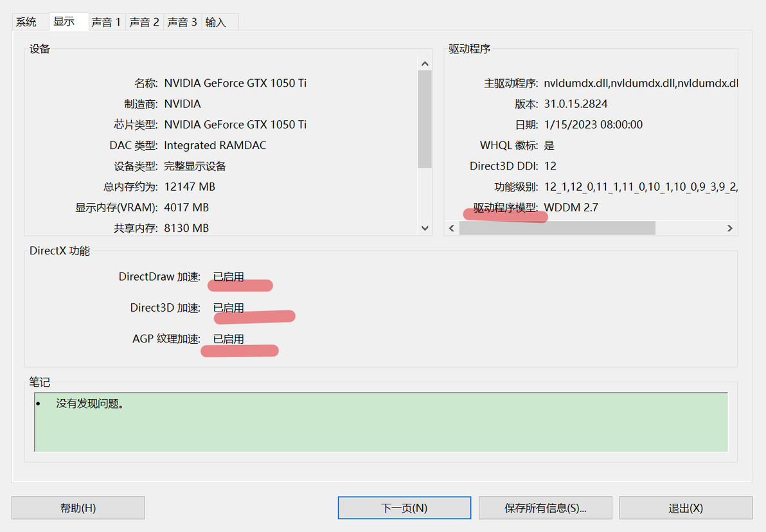Open the 声音 1 tab

[x=106, y=22]
